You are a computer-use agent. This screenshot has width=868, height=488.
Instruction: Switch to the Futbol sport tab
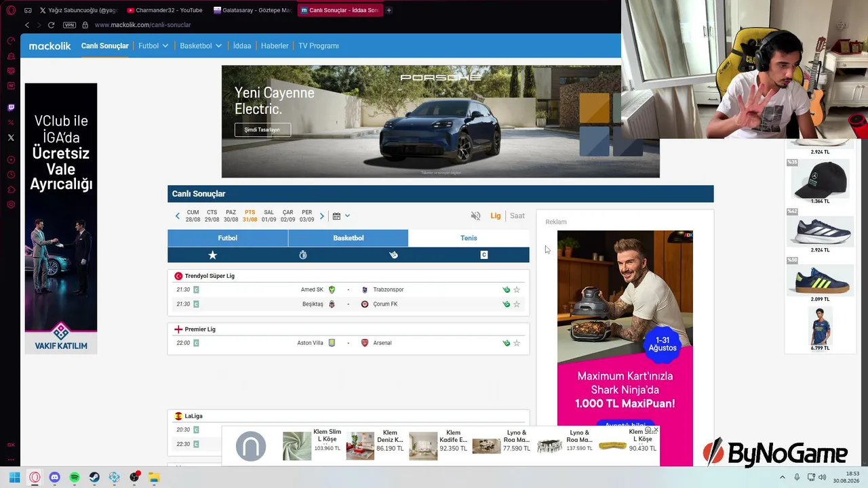[228, 238]
